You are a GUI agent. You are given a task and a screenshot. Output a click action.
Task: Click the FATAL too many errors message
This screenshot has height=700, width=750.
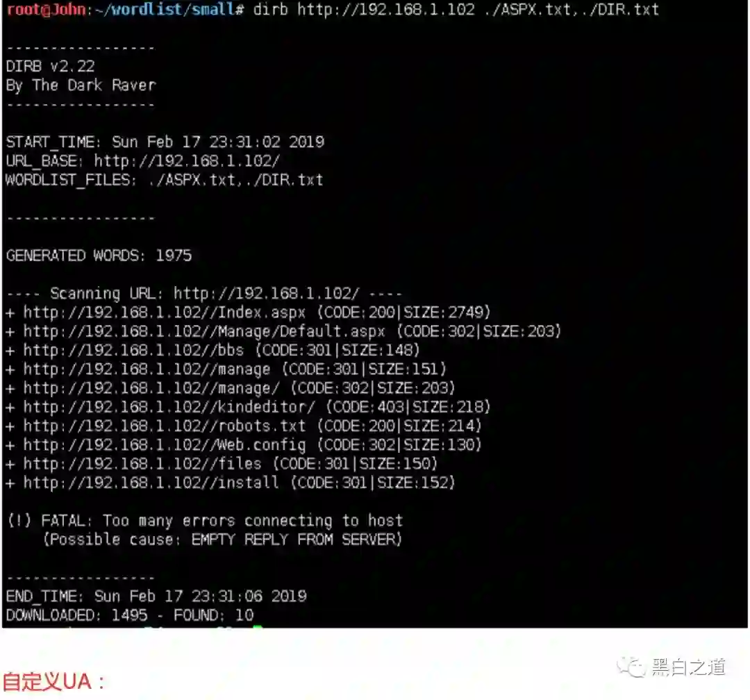pyautogui.click(x=205, y=530)
